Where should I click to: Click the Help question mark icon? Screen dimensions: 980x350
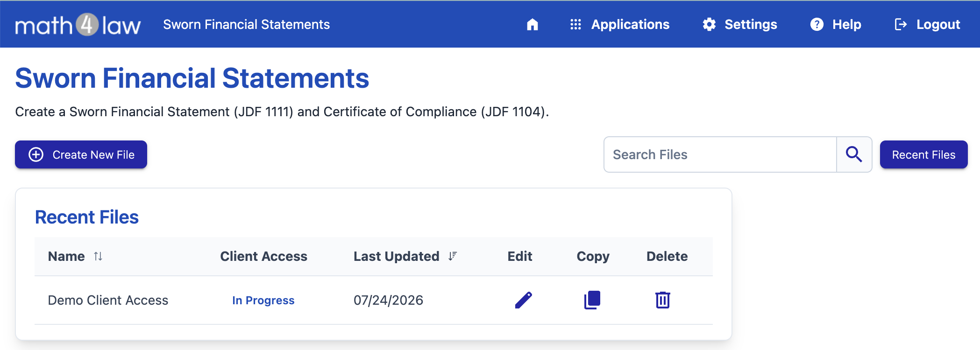click(x=817, y=24)
